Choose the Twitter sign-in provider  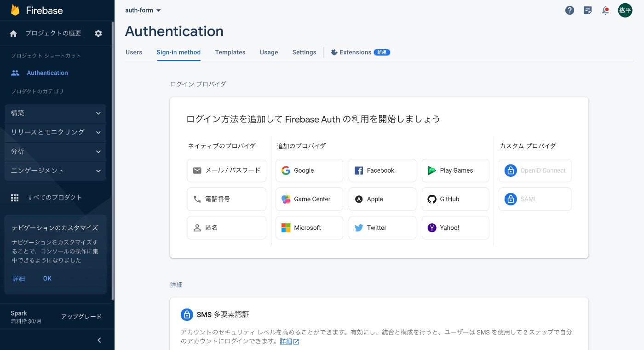pyautogui.click(x=382, y=227)
